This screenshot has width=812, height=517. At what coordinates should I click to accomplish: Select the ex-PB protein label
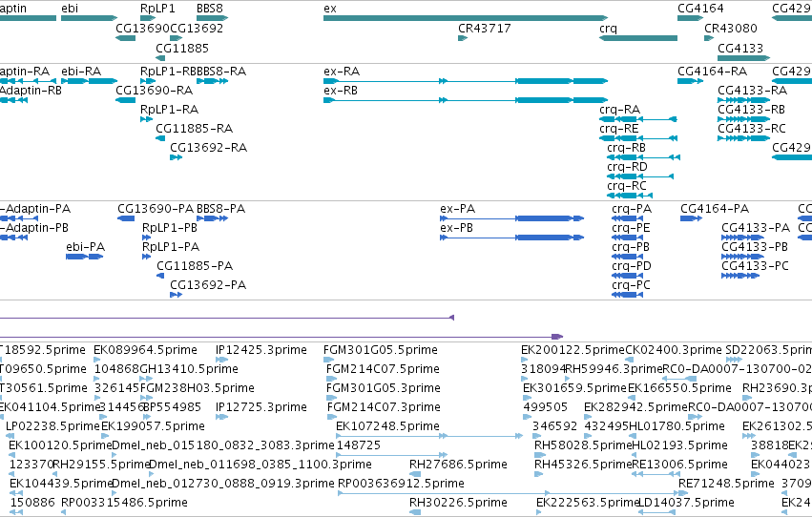point(456,228)
